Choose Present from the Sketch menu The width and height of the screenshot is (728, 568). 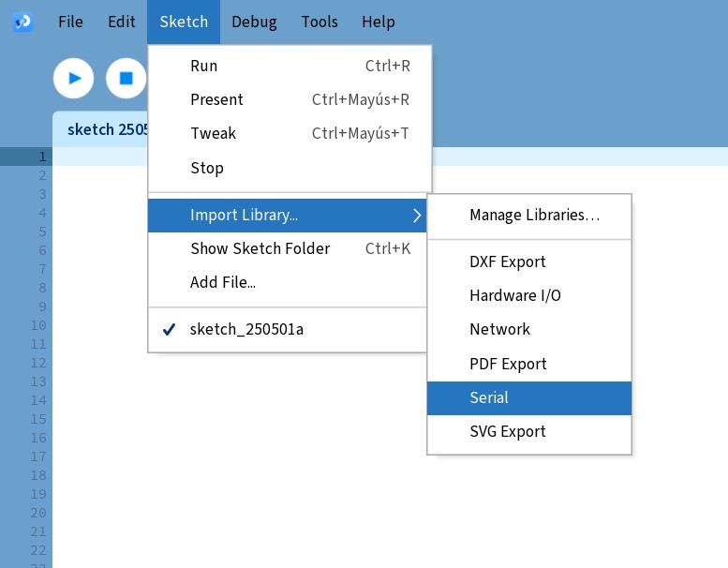(x=290, y=100)
